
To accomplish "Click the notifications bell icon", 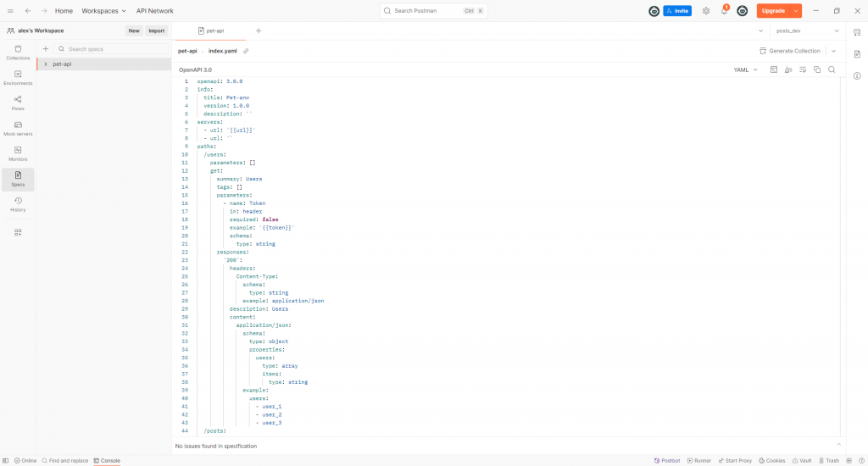I will click(724, 11).
